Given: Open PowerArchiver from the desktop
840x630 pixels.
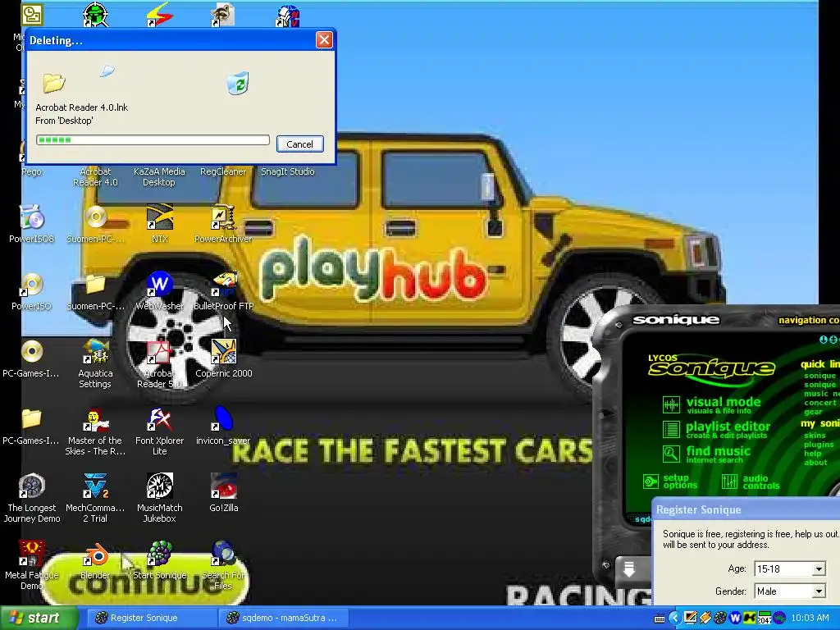Looking at the screenshot, I should coord(223,224).
